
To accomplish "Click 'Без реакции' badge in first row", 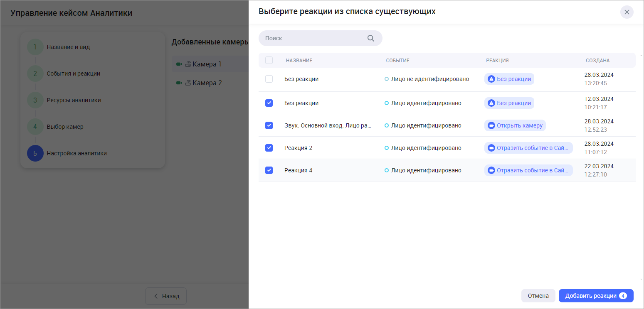I will pos(509,79).
